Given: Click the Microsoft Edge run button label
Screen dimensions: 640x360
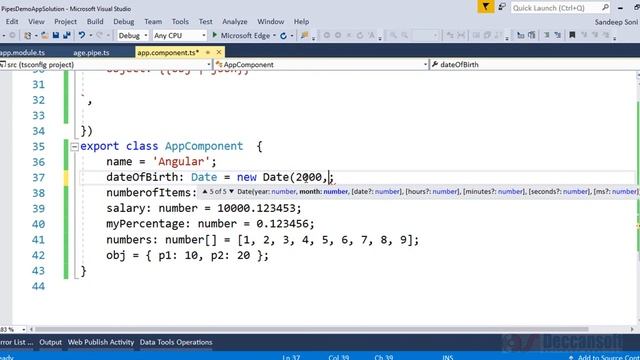Looking at the screenshot, I should click(245, 36).
